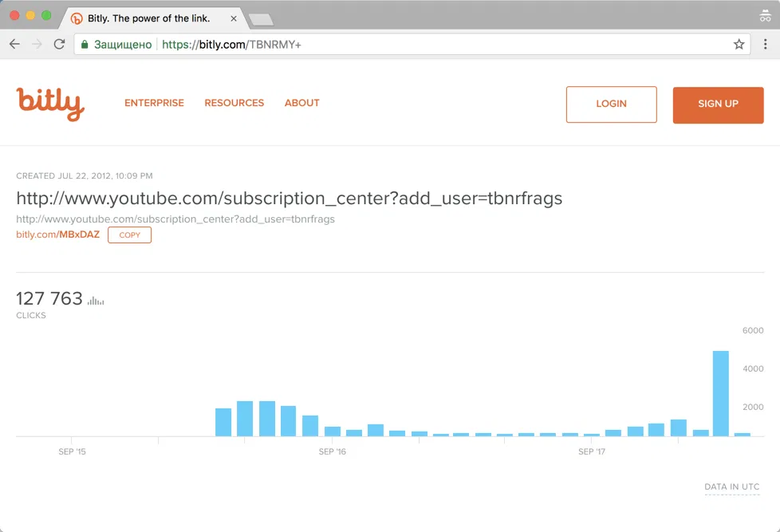This screenshot has height=532, width=780.
Task: Click the secure lock icon
Action: 85,45
